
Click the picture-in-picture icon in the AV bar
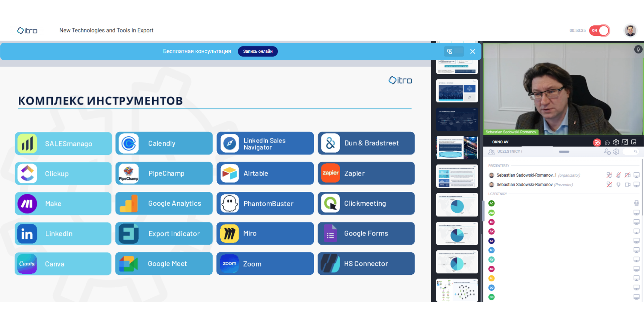point(634,142)
